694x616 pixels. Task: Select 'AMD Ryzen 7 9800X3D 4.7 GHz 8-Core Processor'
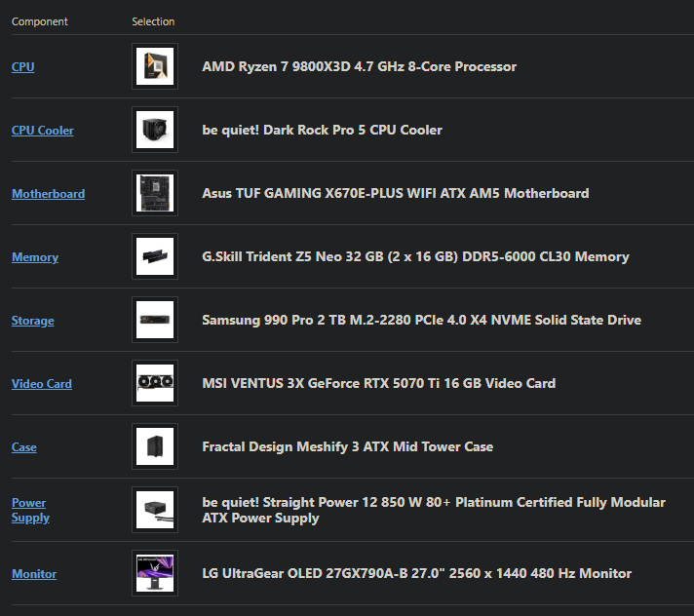pos(360,66)
